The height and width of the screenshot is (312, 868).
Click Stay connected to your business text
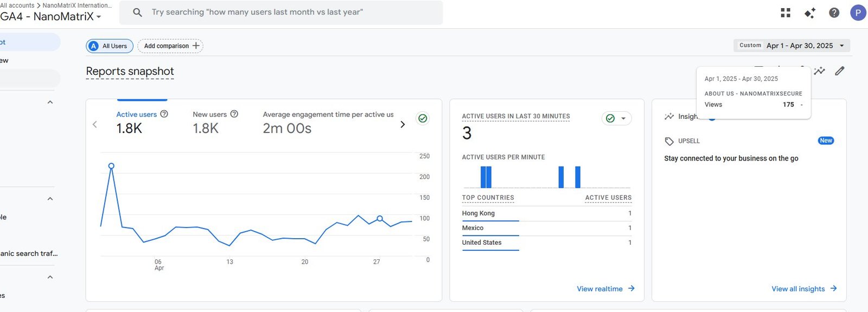pyautogui.click(x=731, y=158)
